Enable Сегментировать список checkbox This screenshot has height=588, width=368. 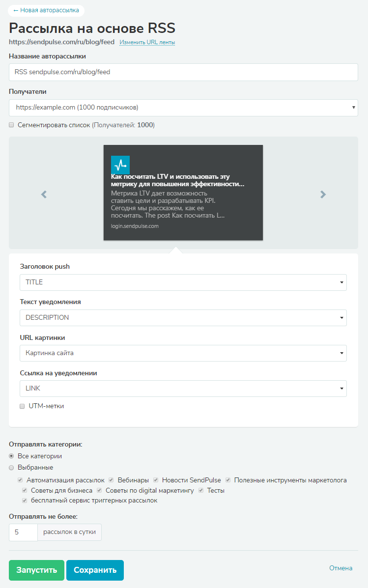click(x=11, y=125)
